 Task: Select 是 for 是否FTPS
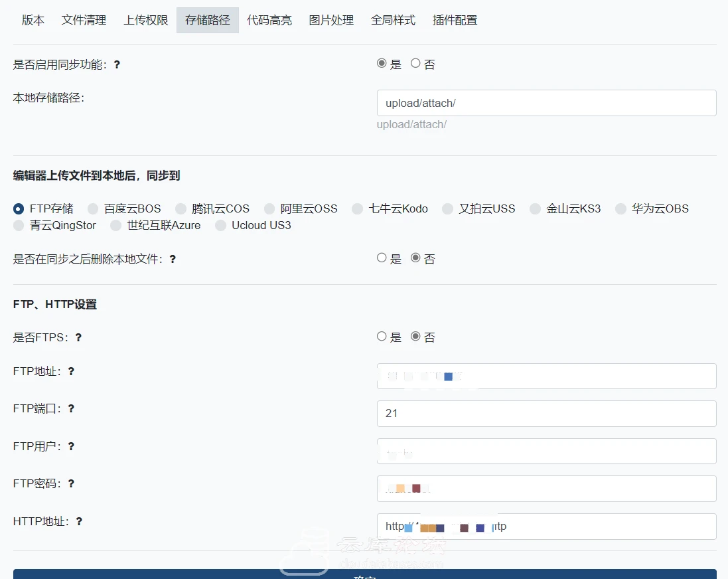point(382,336)
